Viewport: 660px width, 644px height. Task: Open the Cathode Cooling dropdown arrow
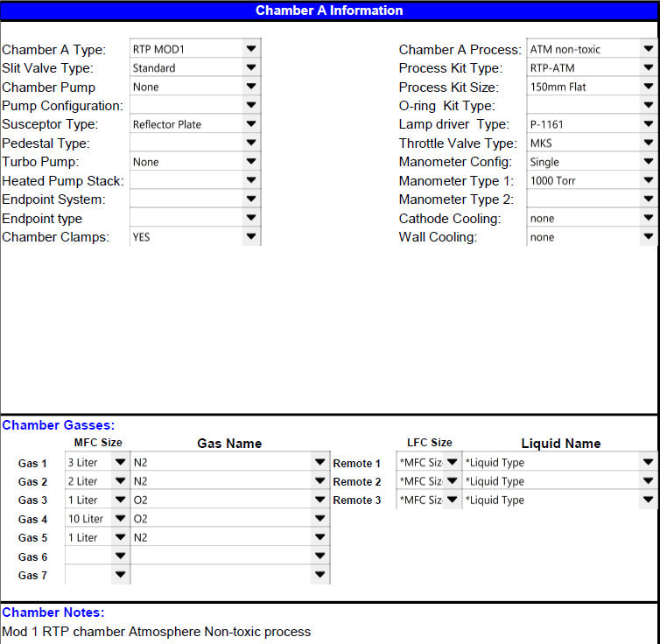point(649,218)
